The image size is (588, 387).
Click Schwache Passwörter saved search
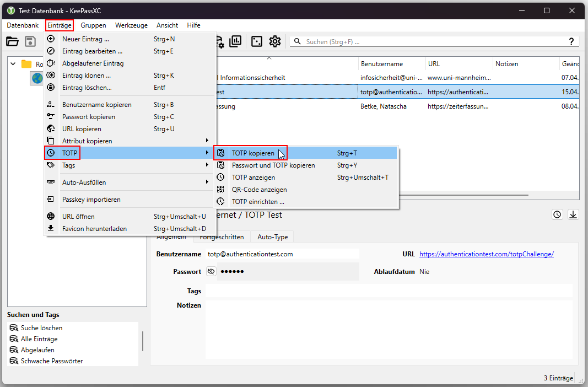coord(52,361)
